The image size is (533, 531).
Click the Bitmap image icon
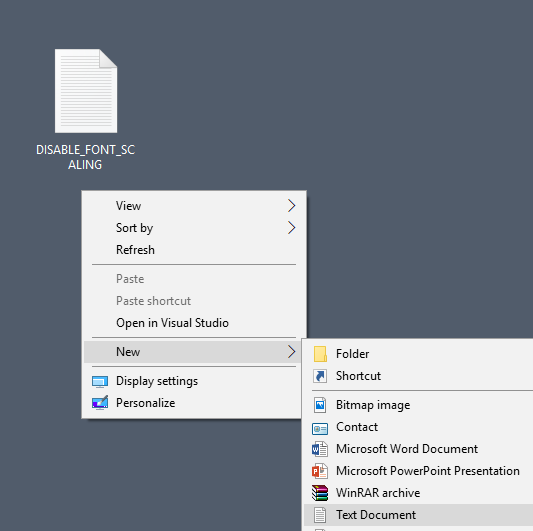pos(320,405)
